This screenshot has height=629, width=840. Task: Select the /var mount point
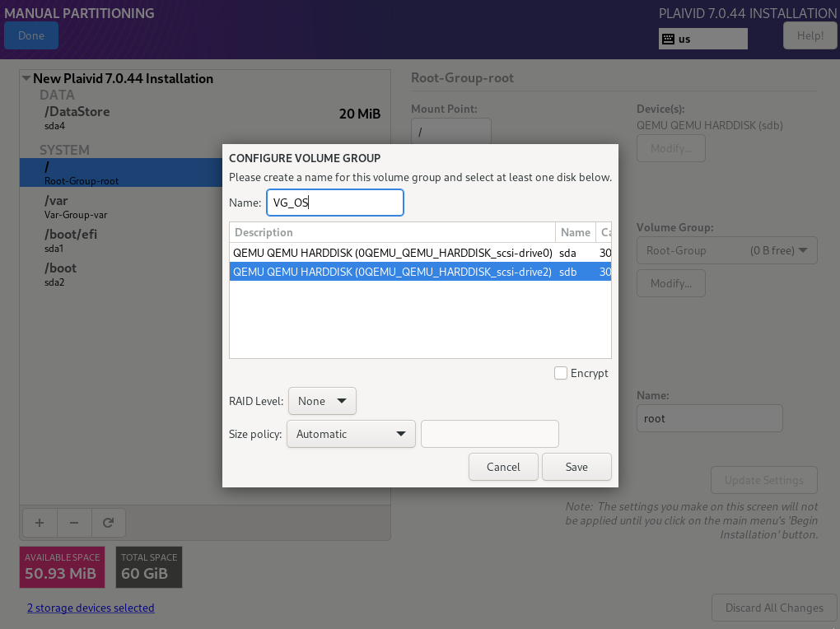(121, 207)
